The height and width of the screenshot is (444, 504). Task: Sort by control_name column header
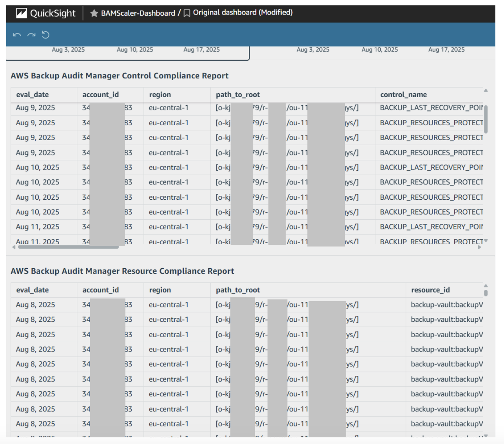[403, 95]
